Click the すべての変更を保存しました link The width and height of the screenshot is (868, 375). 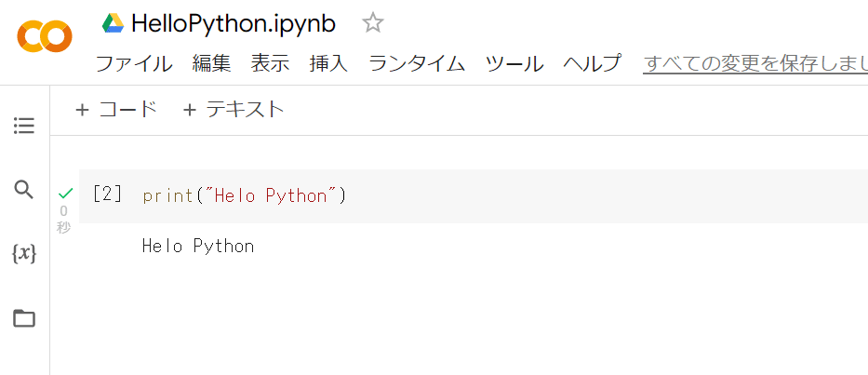[754, 63]
